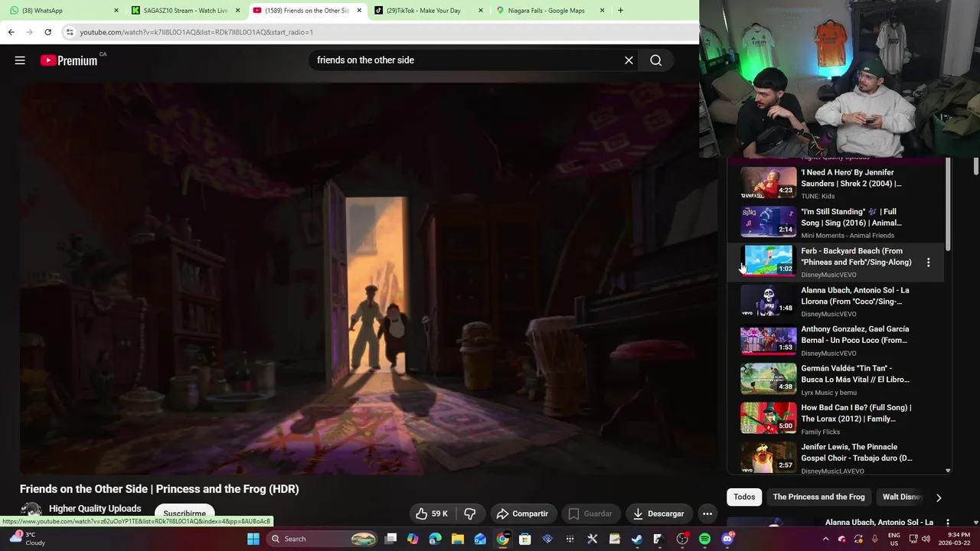
Task: Open the Higher Quality Uploads channel avatar
Action: [x=31, y=512]
